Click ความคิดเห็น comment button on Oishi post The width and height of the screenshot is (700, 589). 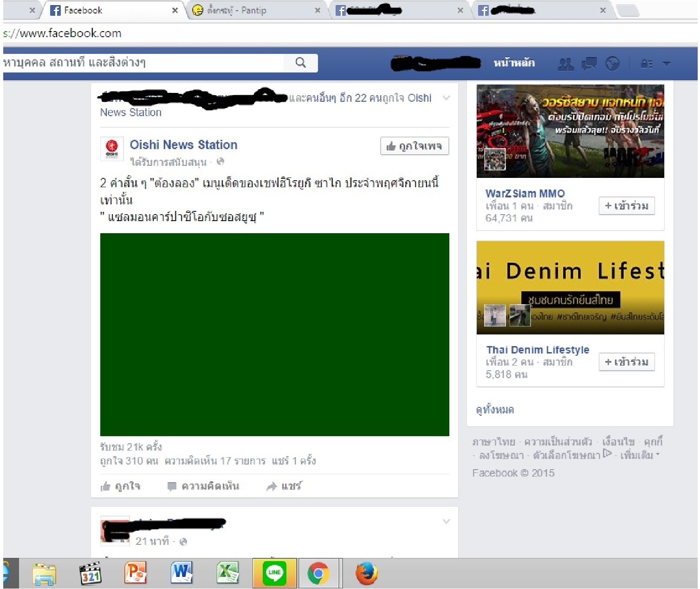(203, 486)
